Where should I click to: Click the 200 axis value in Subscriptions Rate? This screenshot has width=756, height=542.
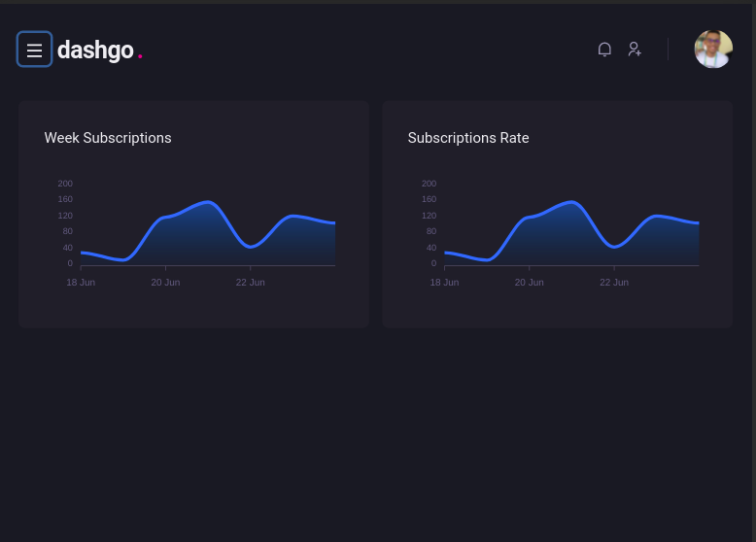pos(429,184)
